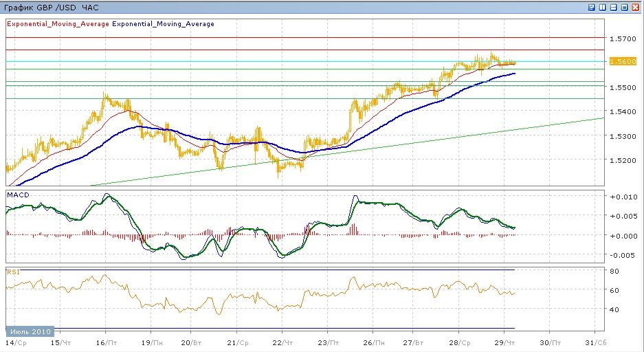This screenshot has height=352, width=644.
Task: Click the vertical split layout icon
Action: coord(602,7)
